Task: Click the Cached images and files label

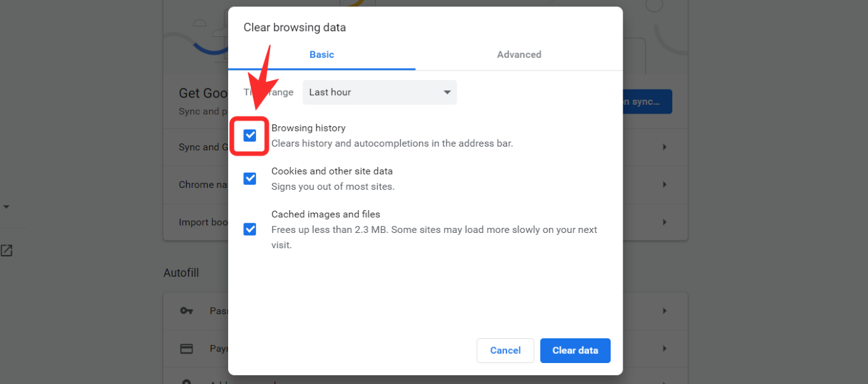Action: (325, 215)
